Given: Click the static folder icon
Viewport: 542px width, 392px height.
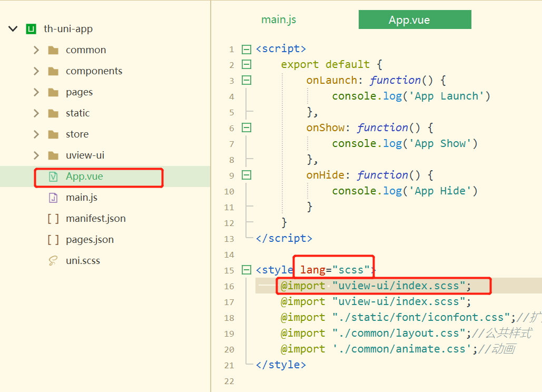Looking at the screenshot, I should 53,114.
